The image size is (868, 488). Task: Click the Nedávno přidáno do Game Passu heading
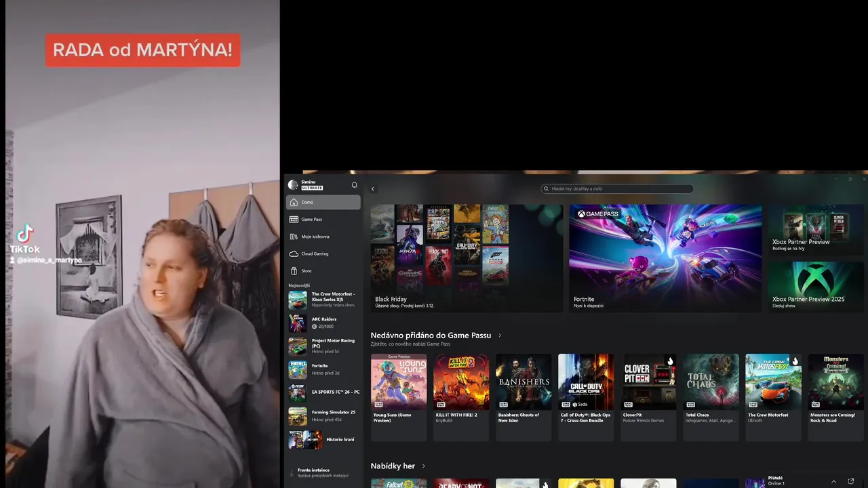tap(431, 335)
